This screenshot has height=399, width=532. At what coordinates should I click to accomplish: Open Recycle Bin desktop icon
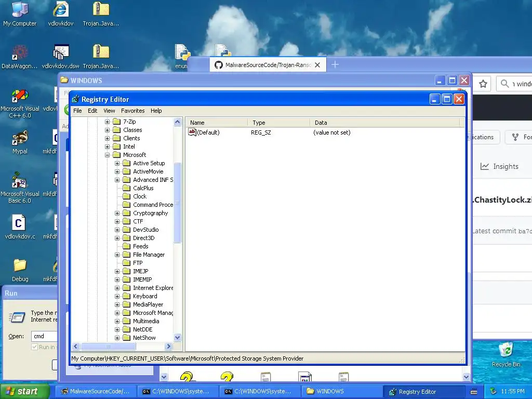tap(506, 355)
